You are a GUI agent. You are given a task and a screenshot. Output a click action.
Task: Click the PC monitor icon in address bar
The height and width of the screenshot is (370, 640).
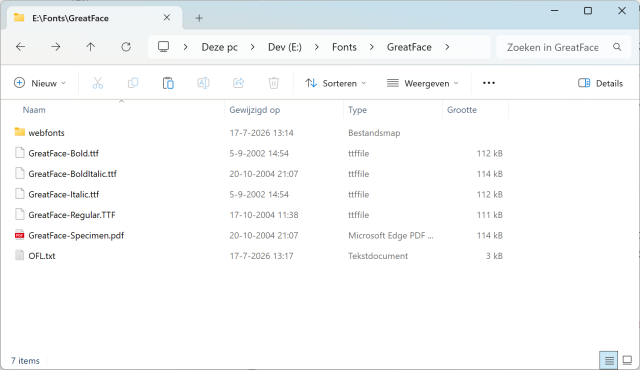click(x=163, y=47)
